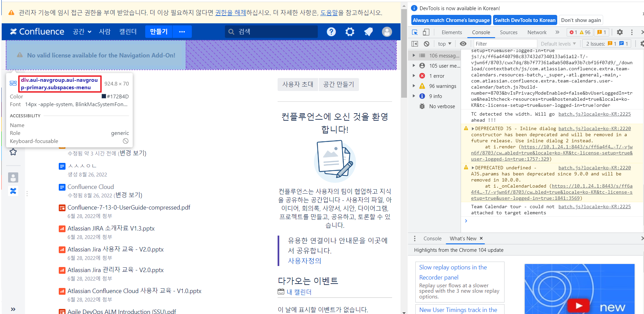Click the 만들기 create button
Viewport: 644px width, 314px height.
pos(159,31)
